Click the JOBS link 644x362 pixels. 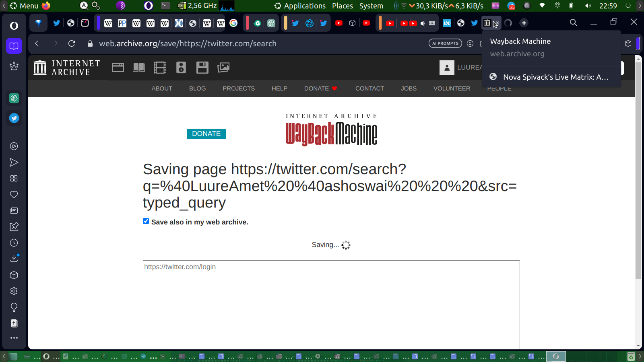coord(409,88)
